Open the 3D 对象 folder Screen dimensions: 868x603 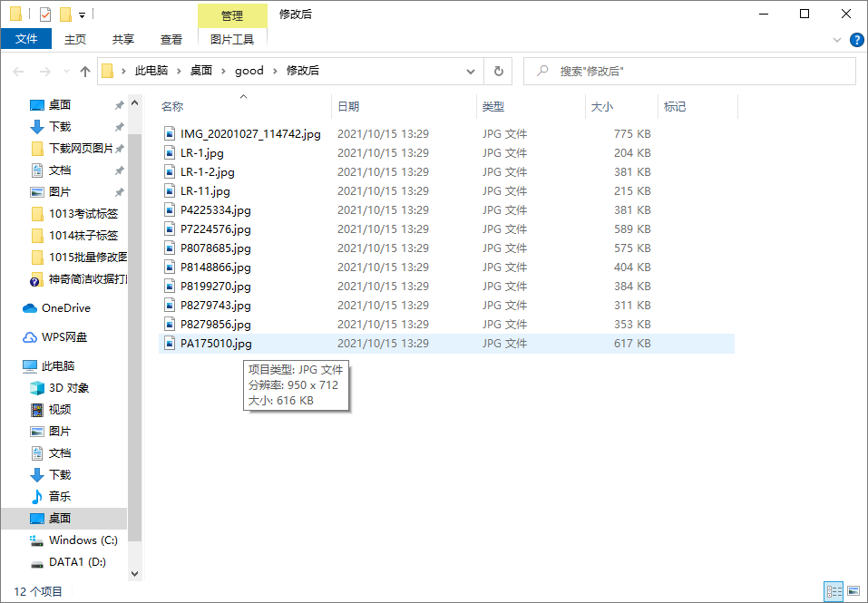[69, 388]
